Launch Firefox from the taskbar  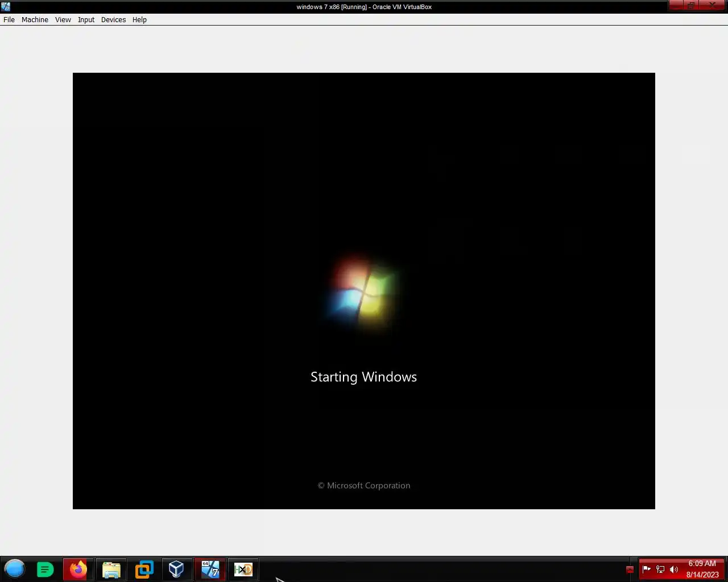click(78, 569)
